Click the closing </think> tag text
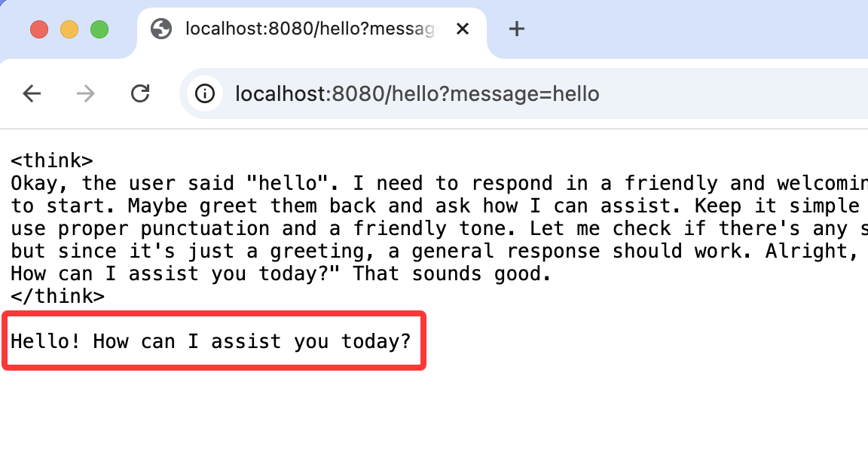Viewport: 868px width, 449px height. (57, 296)
